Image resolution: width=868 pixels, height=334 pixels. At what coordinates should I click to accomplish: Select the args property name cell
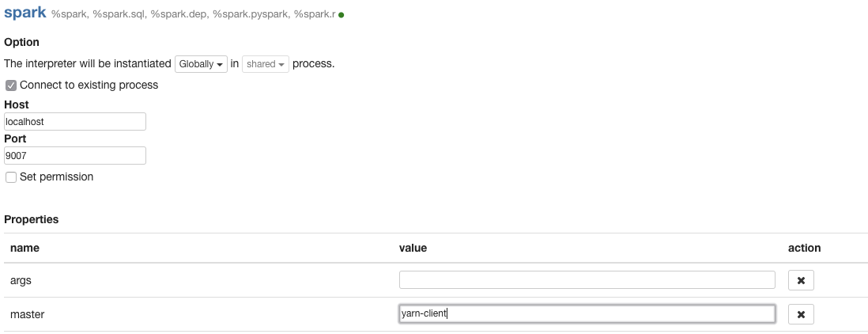tap(21, 280)
